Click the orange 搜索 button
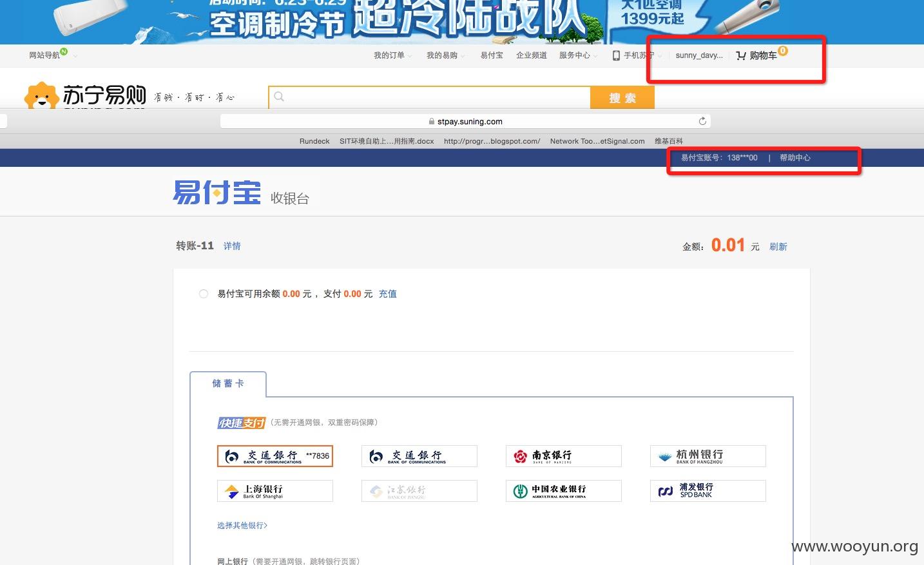Screen dimensions: 924x565 coord(622,98)
